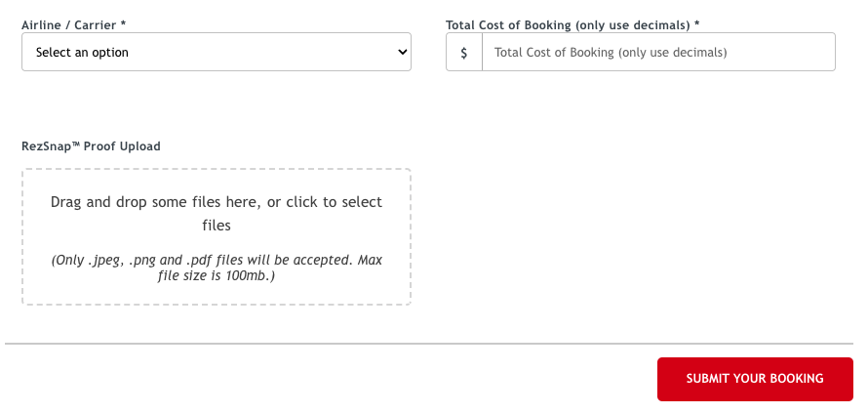868x413 pixels.
Task: Click the "RezSnap™ Proof Upload" heading
Action: point(91,146)
